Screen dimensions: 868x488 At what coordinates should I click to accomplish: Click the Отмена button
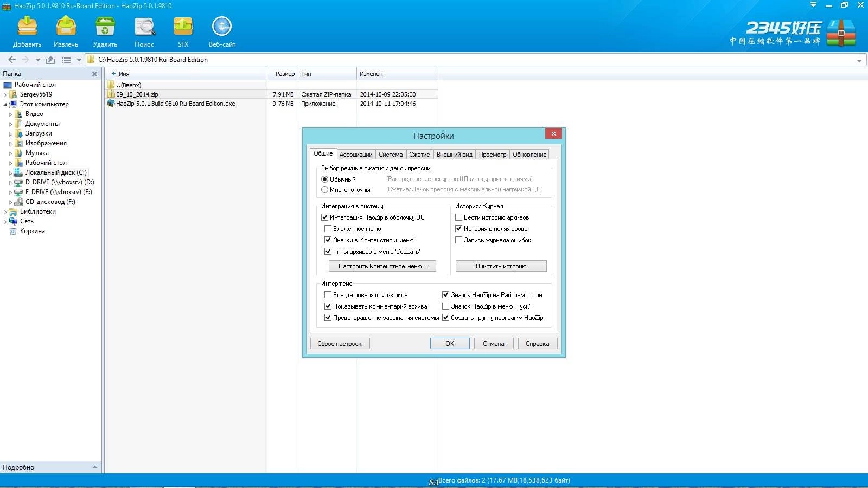(x=494, y=344)
